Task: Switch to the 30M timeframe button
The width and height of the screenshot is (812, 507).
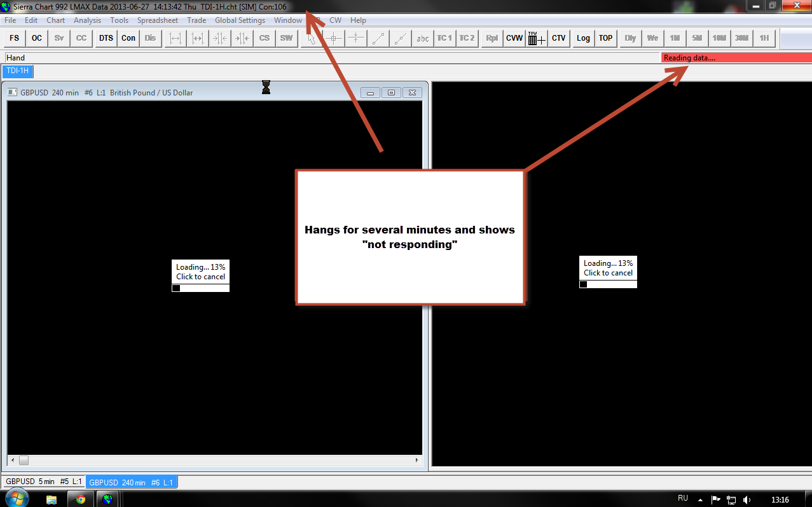Action: coord(741,38)
